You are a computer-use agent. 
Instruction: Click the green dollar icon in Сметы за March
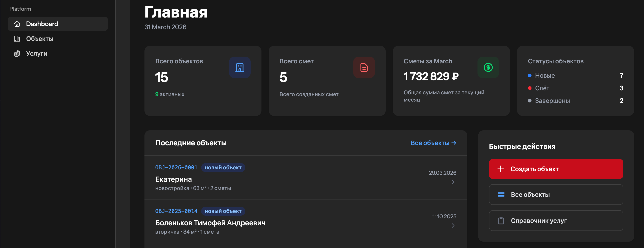(488, 67)
